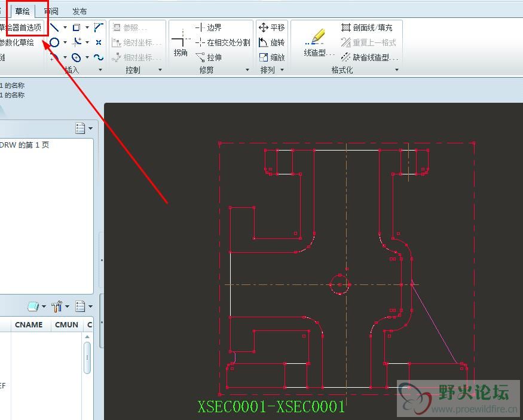Select the Spline sketch tool
This screenshot has height=420, width=523.
pyautogui.click(x=99, y=57)
